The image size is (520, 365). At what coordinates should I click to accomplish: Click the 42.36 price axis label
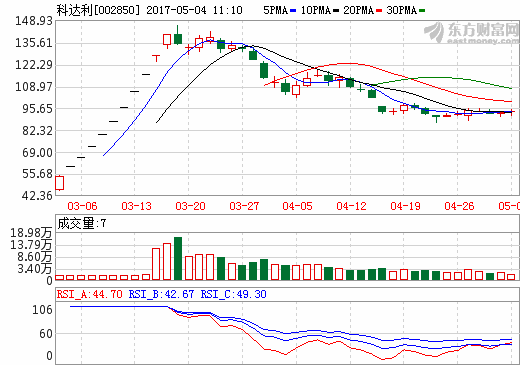[37, 196]
